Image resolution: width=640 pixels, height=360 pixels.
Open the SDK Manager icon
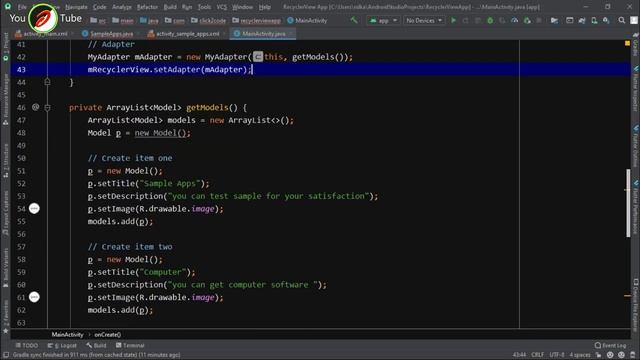pos(606,20)
